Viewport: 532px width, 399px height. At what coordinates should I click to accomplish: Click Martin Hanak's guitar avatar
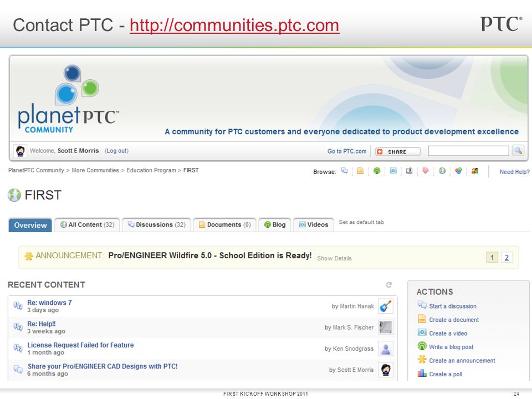point(386,306)
